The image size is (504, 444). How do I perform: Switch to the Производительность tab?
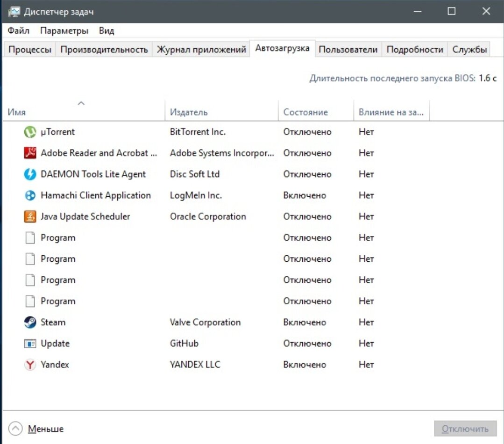point(104,50)
